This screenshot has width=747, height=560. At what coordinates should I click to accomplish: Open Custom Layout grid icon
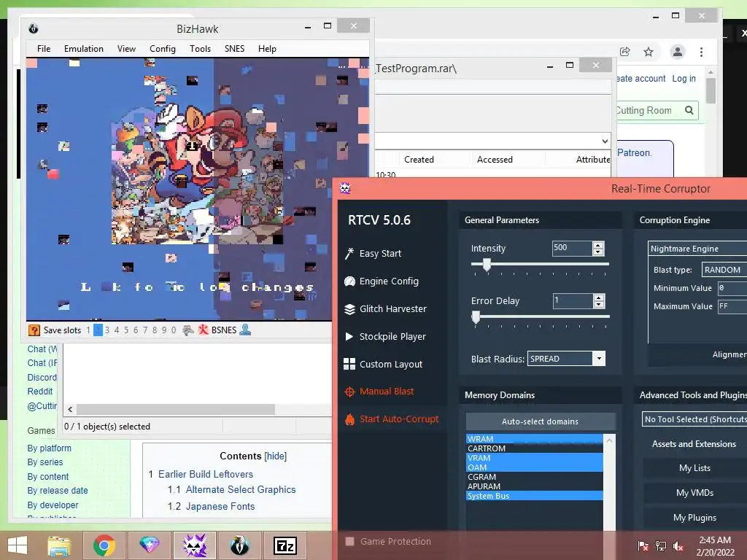point(349,365)
